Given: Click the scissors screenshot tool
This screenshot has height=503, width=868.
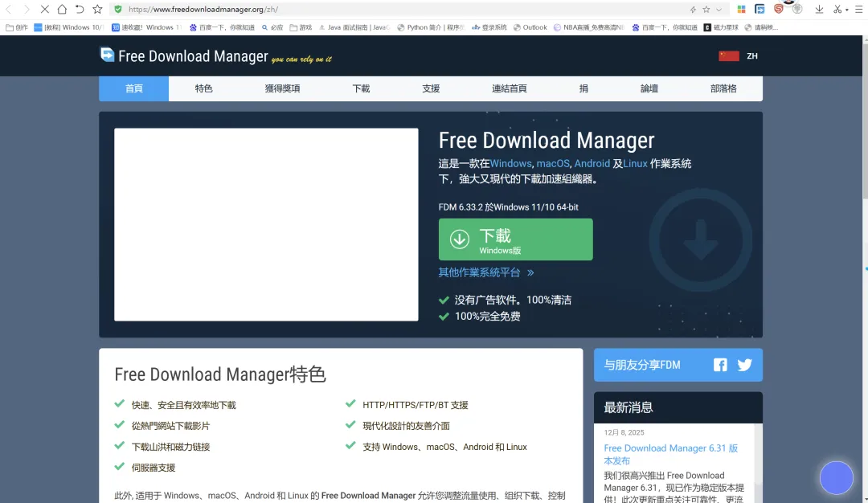Looking at the screenshot, I should (837, 10).
